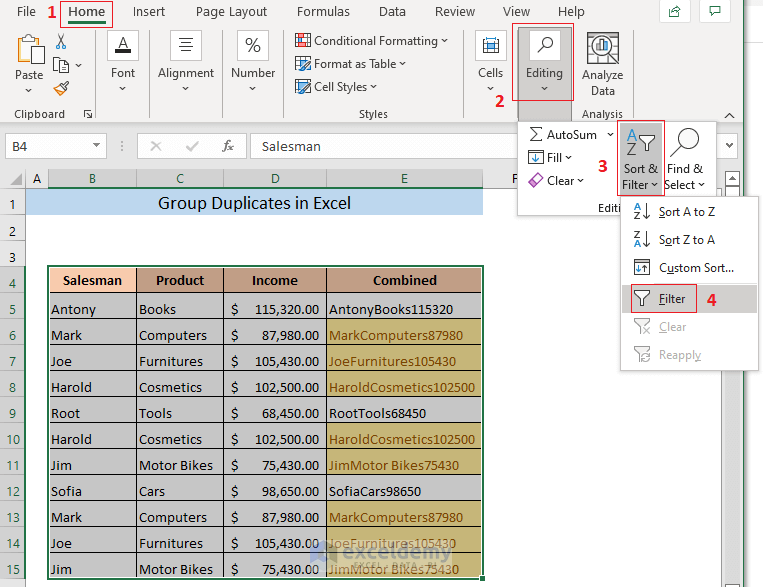Select the Format Painter brush icon
The width and height of the screenshot is (763, 587).
pyautogui.click(x=61, y=89)
